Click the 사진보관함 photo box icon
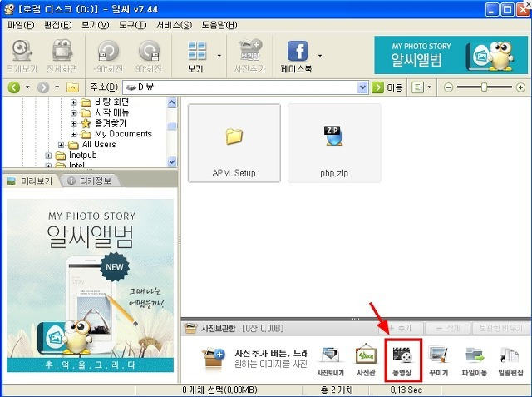Image resolution: width=532 pixels, height=397 pixels. [190, 328]
